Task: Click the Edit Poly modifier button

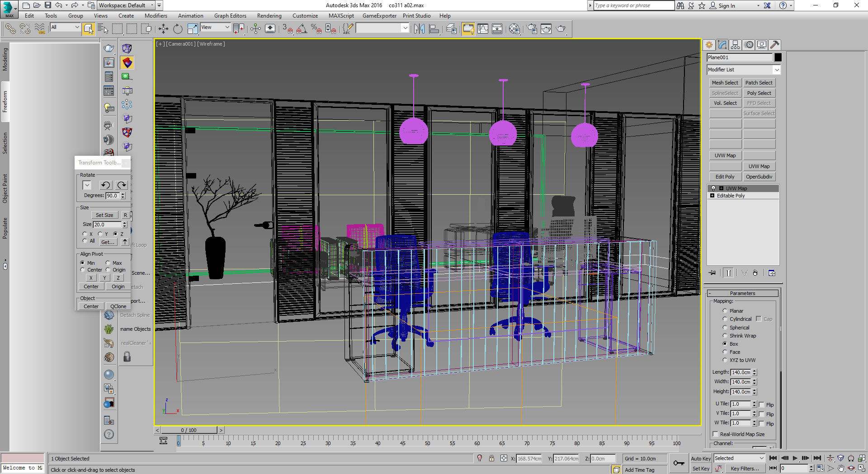Action: (725, 177)
